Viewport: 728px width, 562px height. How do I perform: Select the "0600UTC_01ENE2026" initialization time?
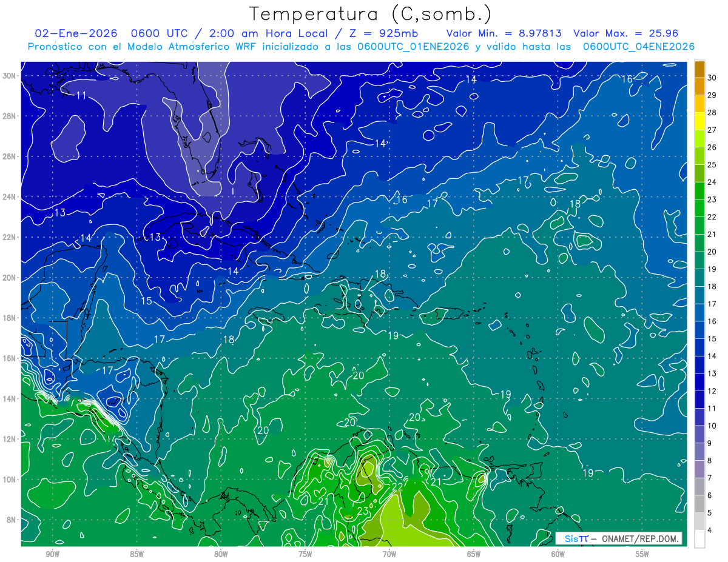(413, 47)
